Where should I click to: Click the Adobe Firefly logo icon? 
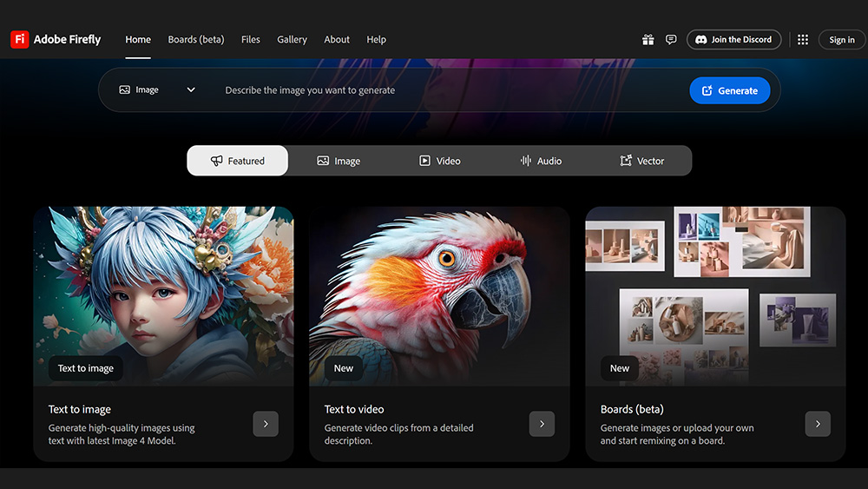19,39
